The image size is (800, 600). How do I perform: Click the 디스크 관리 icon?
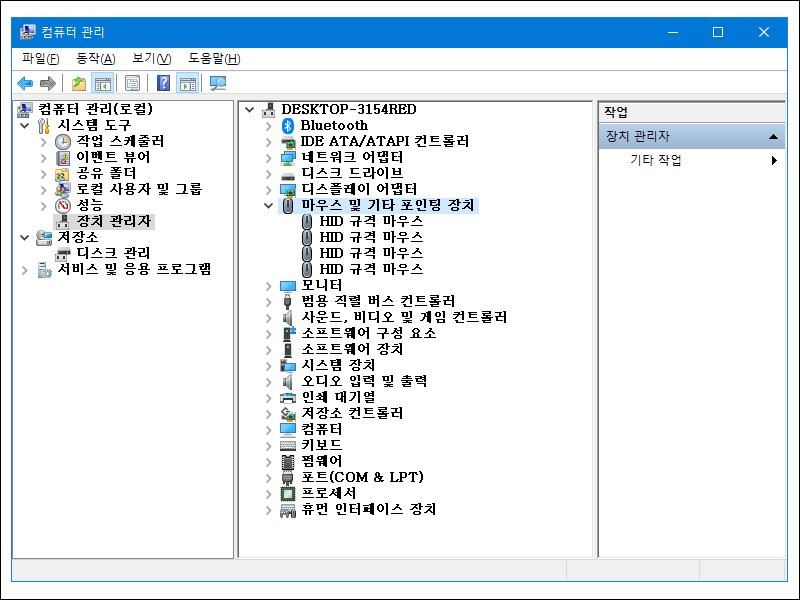click(63, 253)
